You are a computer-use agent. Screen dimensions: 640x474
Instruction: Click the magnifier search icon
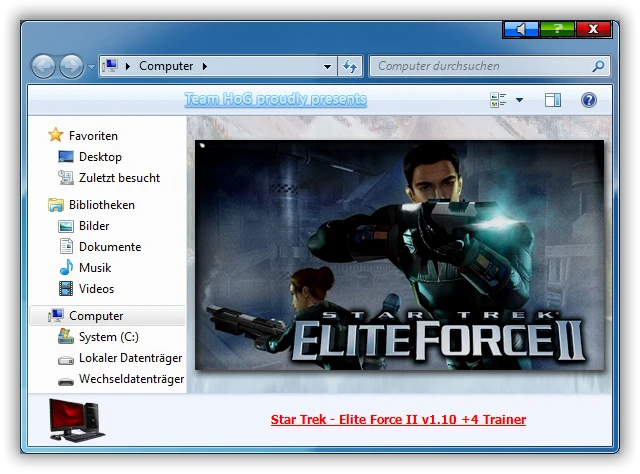tap(598, 66)
